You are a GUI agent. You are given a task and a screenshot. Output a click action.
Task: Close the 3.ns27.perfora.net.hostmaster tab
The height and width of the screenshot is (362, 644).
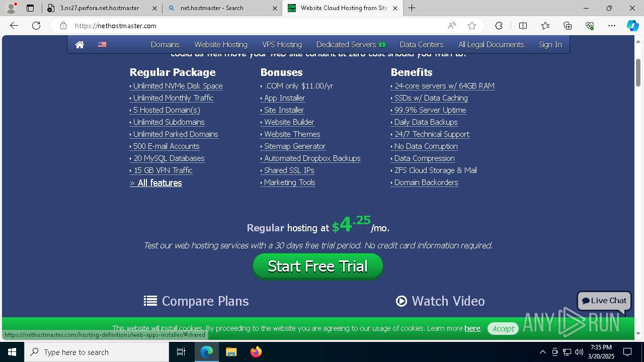(154, 8)
